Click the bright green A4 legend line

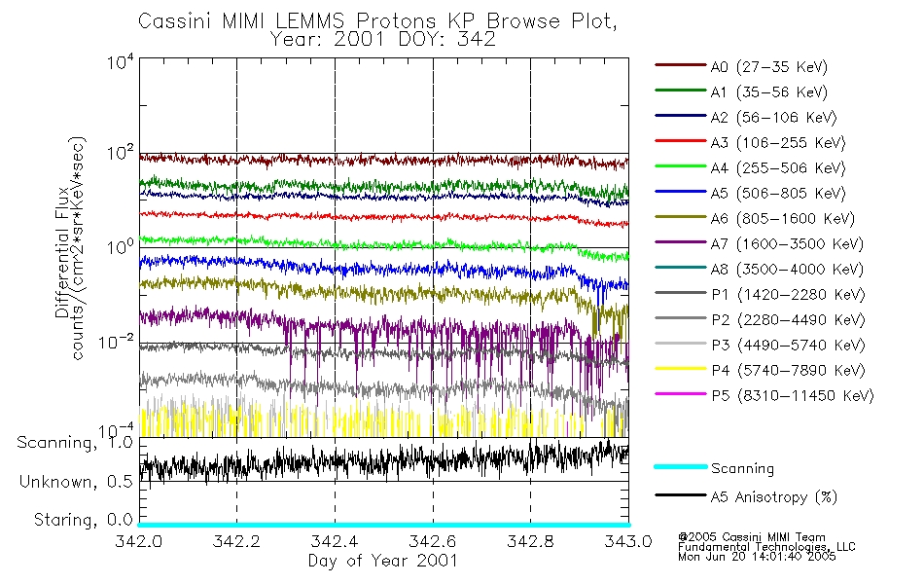[x=680, y=166]
